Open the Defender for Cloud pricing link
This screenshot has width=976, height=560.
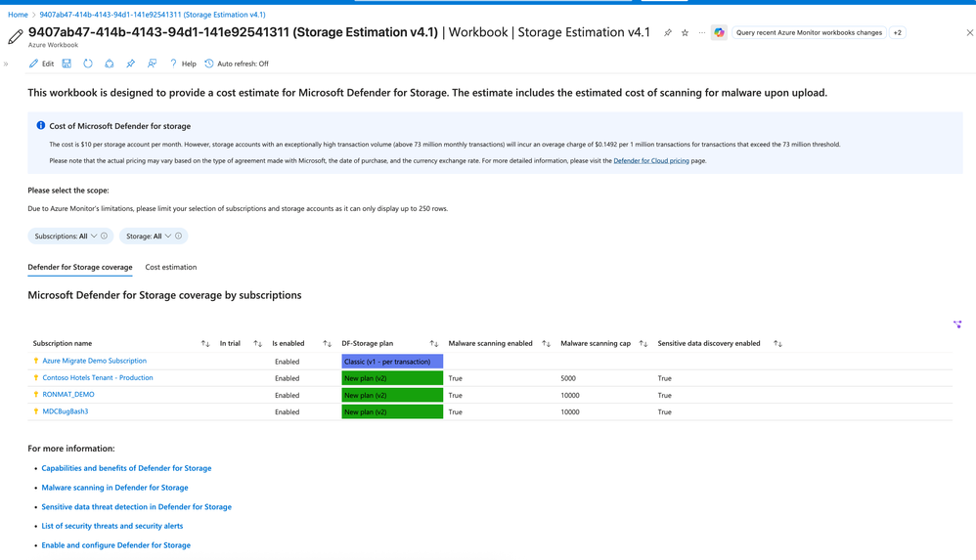(x=651, y=160)
